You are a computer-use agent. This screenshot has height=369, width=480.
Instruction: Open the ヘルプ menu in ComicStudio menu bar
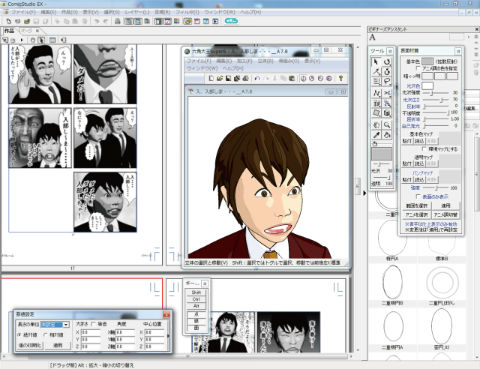(x=251, y=12)
